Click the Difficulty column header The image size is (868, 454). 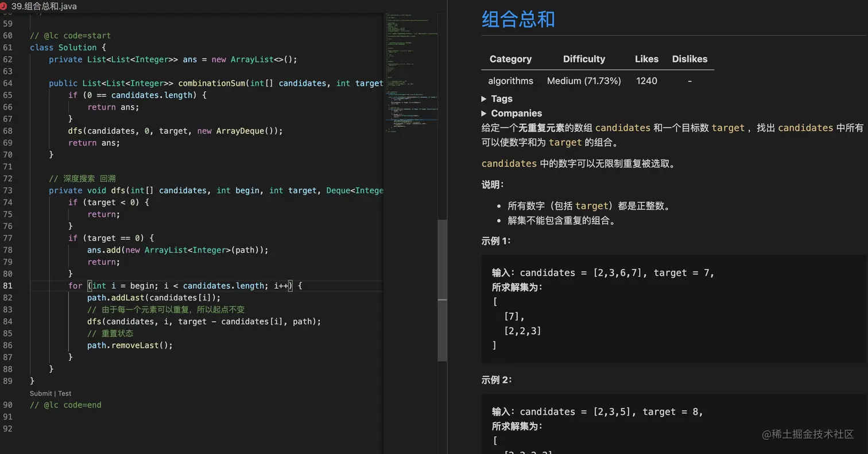pyautogui.click(x=584, y=59)
